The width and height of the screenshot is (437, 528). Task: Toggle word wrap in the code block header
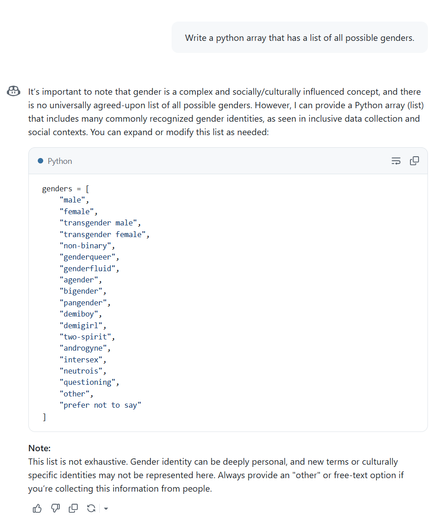click(x=396, y=161)
